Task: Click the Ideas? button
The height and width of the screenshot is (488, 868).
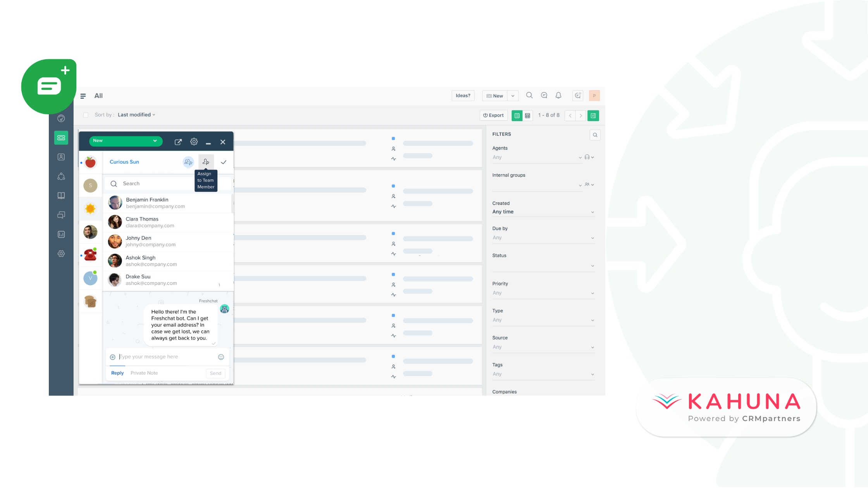Action: pos(463,95)
